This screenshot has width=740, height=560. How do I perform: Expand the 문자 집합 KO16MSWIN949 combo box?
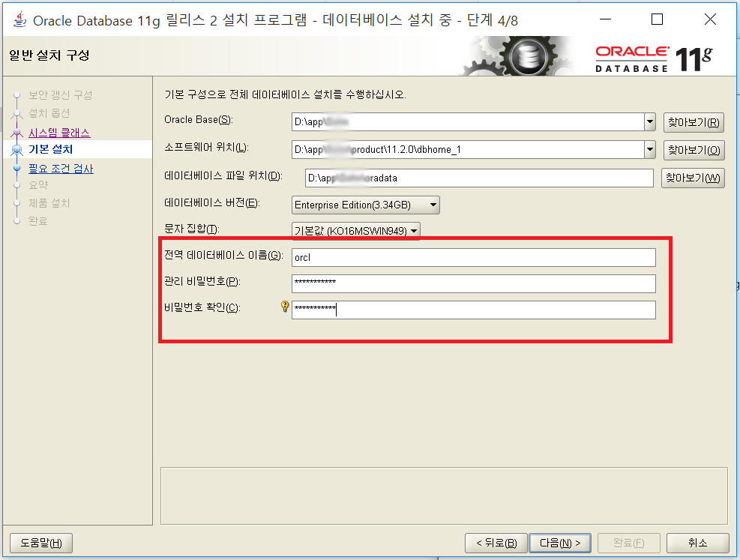pos(356,231)
